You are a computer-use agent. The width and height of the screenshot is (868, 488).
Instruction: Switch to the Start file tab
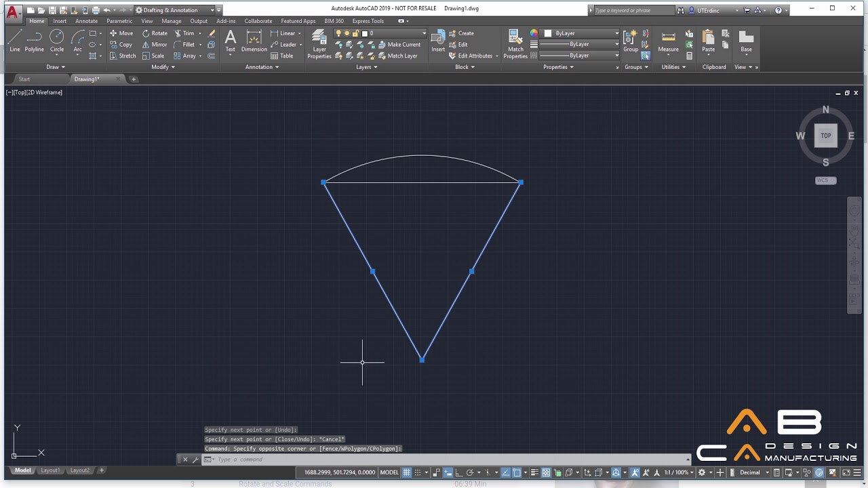(24, 79)
